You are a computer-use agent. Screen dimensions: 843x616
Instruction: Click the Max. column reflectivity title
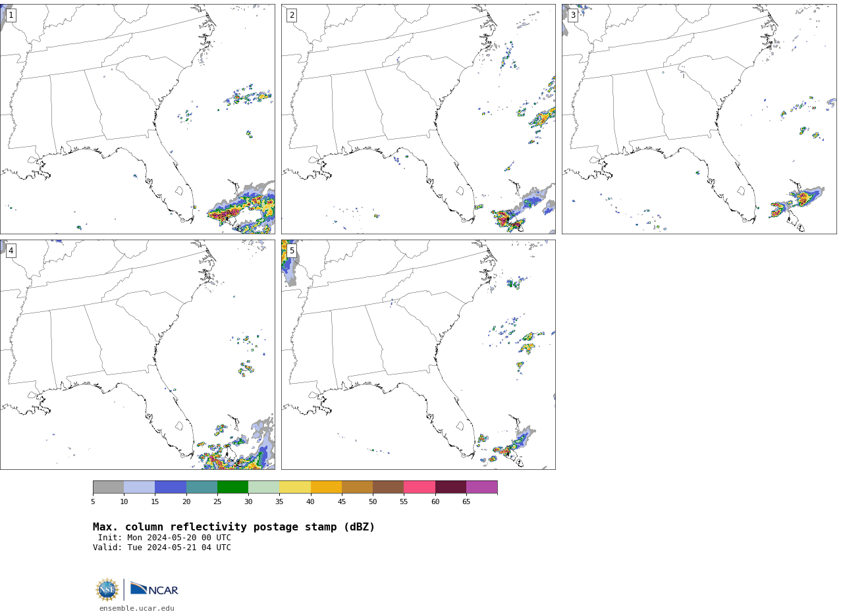click(x=234, y=527)
